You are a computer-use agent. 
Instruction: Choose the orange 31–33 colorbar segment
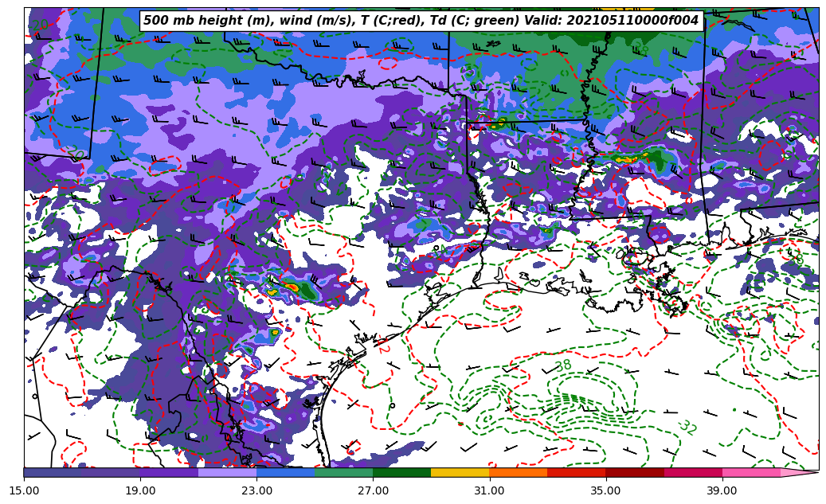point(519,472)
